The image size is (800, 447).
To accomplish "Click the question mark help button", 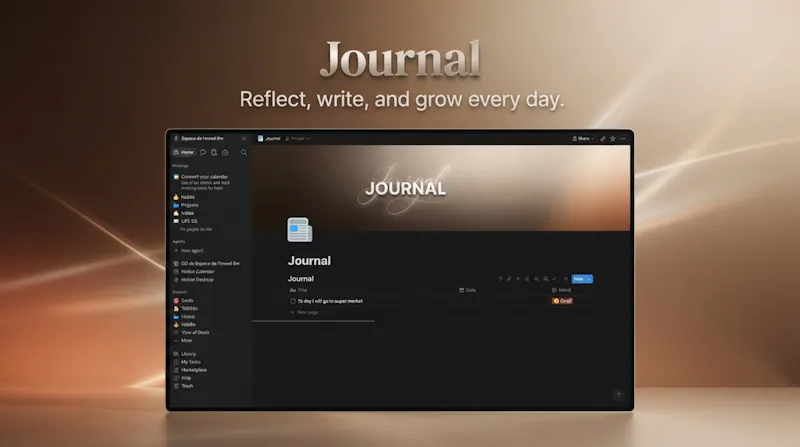I will coord(618,394).
